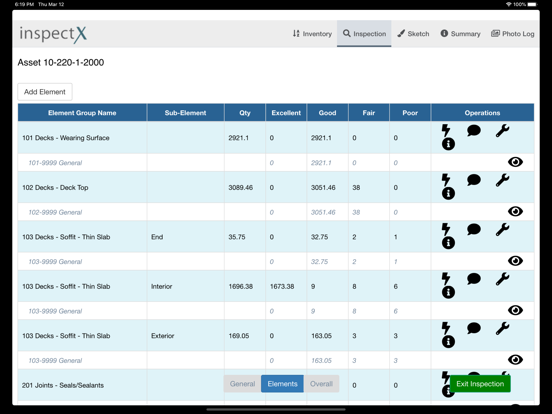Toggle eye icon for 103-9999 General with Good 163.05
This screenshot has width=552, height=414.
515,360
